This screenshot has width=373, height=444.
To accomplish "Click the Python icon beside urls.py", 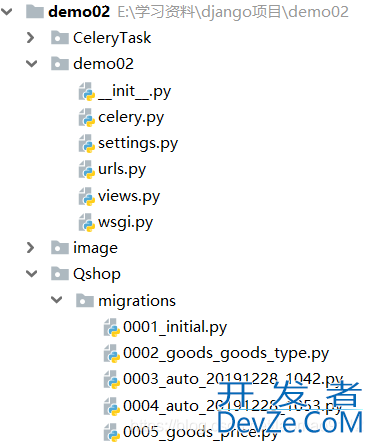I will click(x=87, y=170).
